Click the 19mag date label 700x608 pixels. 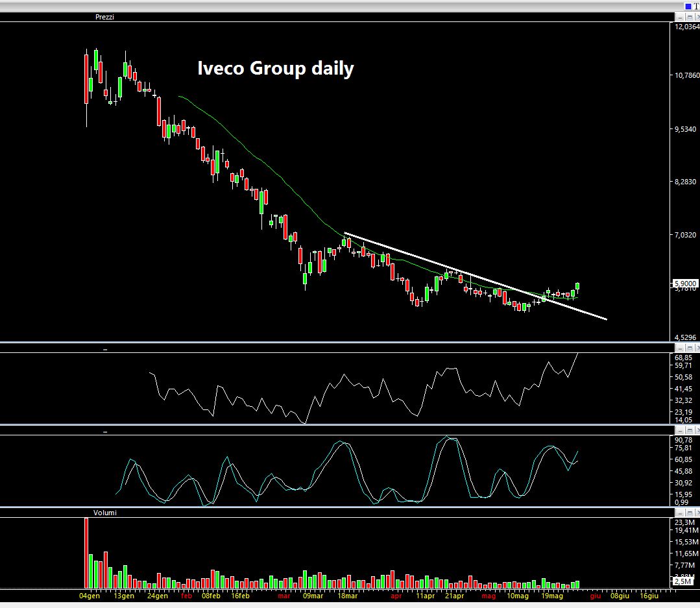pos(552,596)
